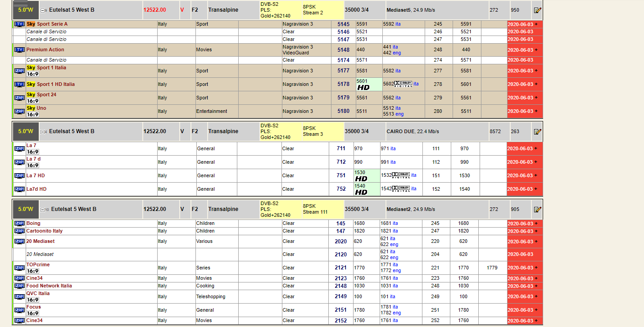This screenshot has height=327, width=644.
Task: Click the ZAP icon beside Boing
Action: pos(19,224)
